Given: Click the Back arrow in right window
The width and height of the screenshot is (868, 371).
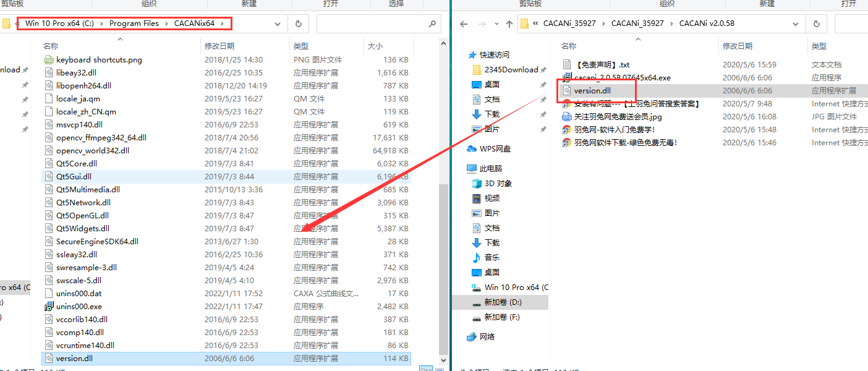Looking at the screenshot, I should click(464, 24).
